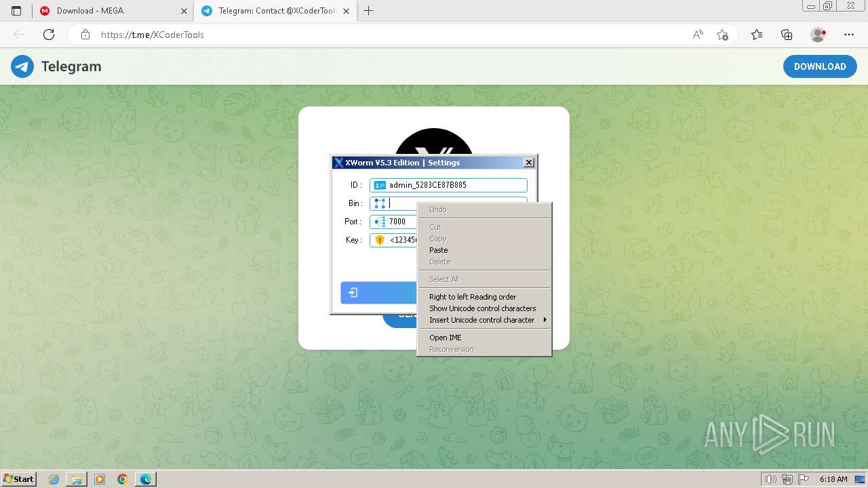
Task: Click the volume icon in system tray
Action: 772,479
